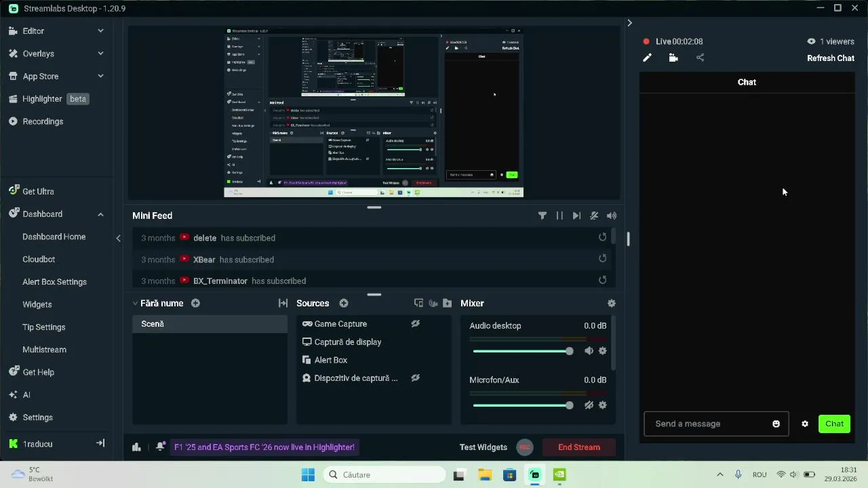Open the camera icon beside edit pencil

coord(673,58)
